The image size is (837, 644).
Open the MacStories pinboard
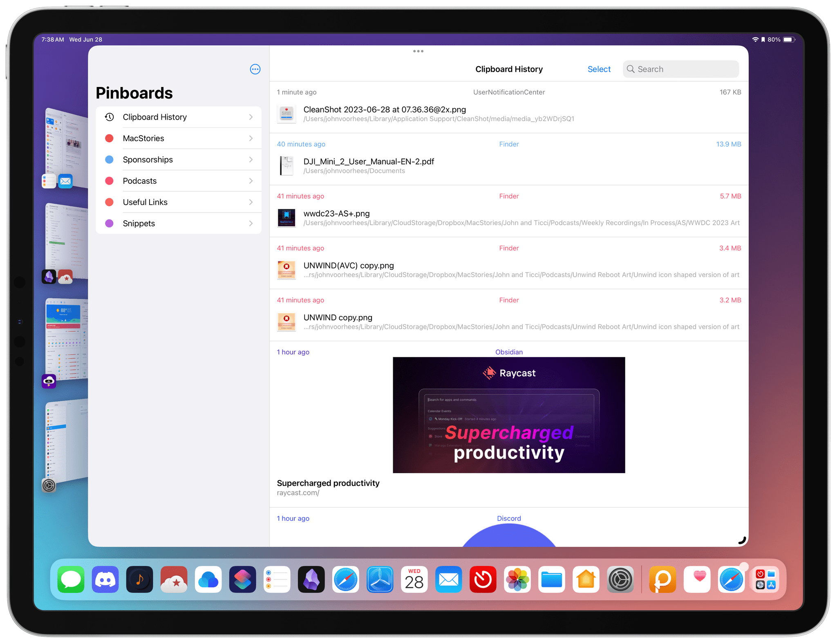[x=179, y=138]
